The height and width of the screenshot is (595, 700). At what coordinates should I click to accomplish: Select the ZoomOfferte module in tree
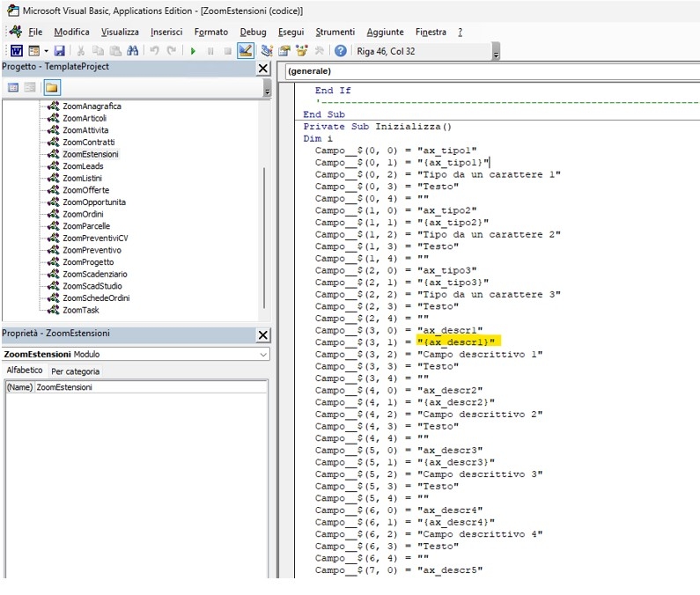[85, 190]
